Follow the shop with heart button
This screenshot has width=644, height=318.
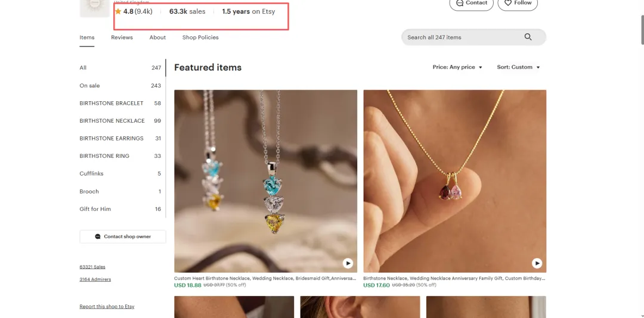click(x=517, y=4)
